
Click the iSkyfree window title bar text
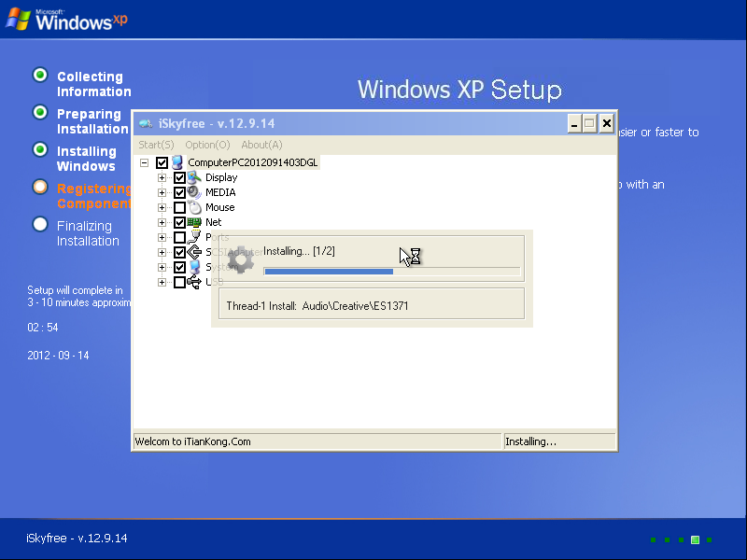pyautogui.click(x=217, y=123)
